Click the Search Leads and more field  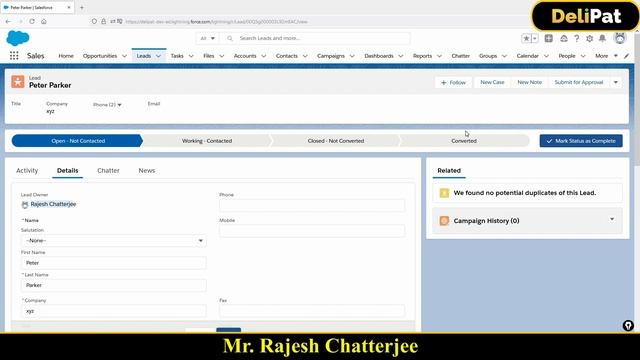(x=315, y=38)
